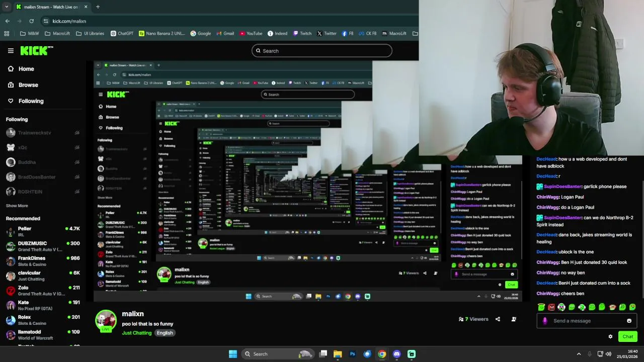Click the 7 Viewers count

click(x=473, y=319)
